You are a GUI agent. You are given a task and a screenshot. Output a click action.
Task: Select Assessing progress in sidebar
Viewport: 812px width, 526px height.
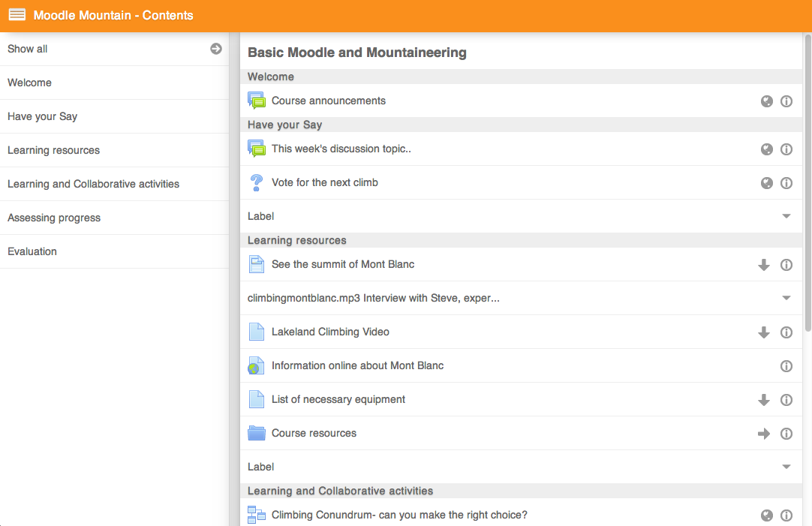(115, 218)
